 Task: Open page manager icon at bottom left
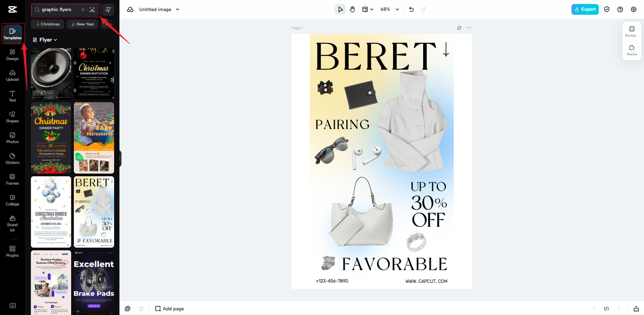pyautogui.click(x=128, y=308)
